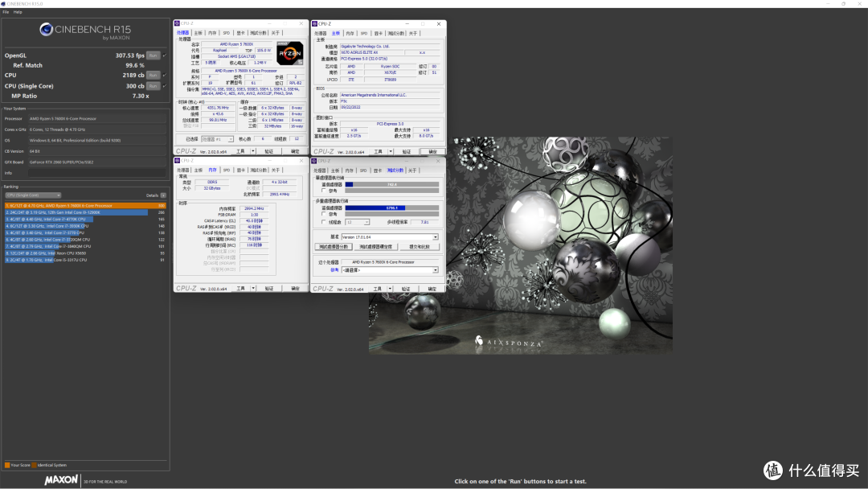
Task: Switch to 显卡 tab in top-right CPU-Z window
Action: click(378, 33)
